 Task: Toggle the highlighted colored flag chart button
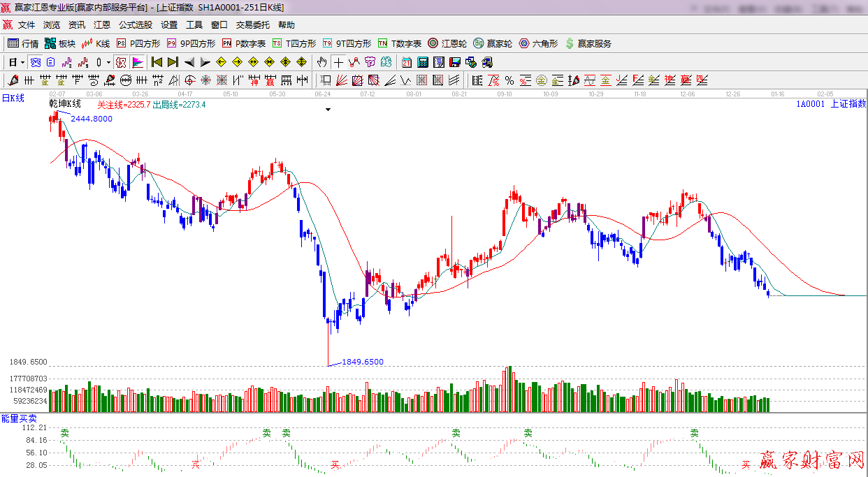pos(138,62)
